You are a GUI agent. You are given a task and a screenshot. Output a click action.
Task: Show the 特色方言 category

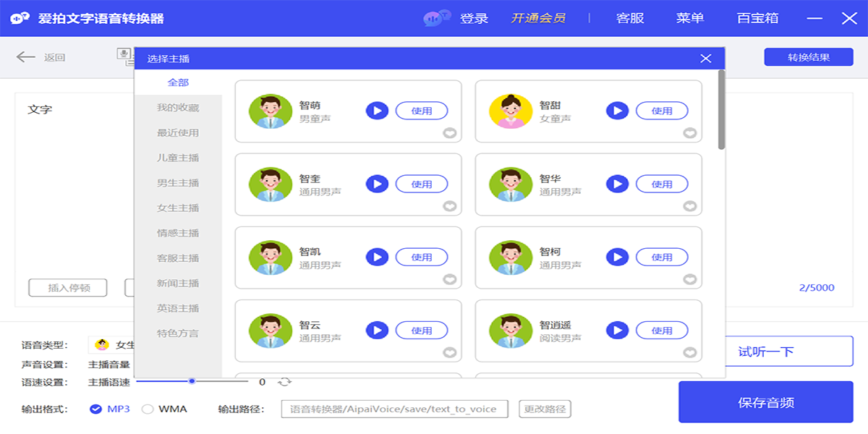coord(178,333)
